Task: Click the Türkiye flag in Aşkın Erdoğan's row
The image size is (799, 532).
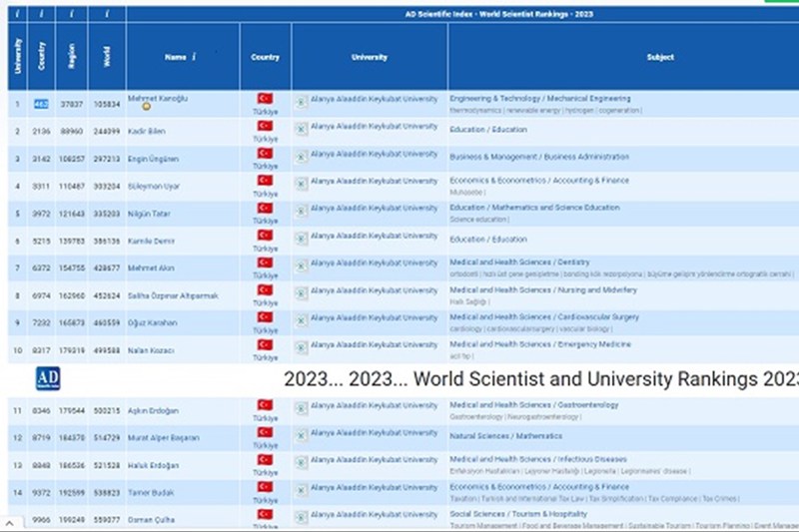Action: pos(265,405)
